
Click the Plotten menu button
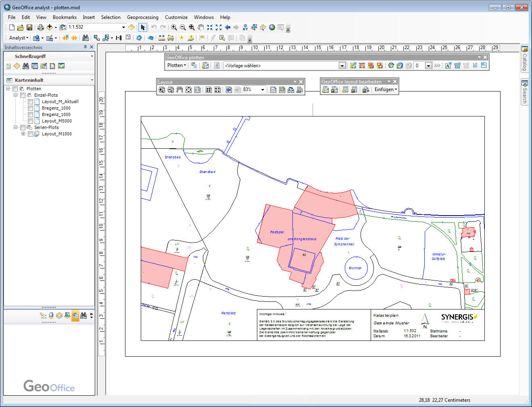tap(176, 65)
